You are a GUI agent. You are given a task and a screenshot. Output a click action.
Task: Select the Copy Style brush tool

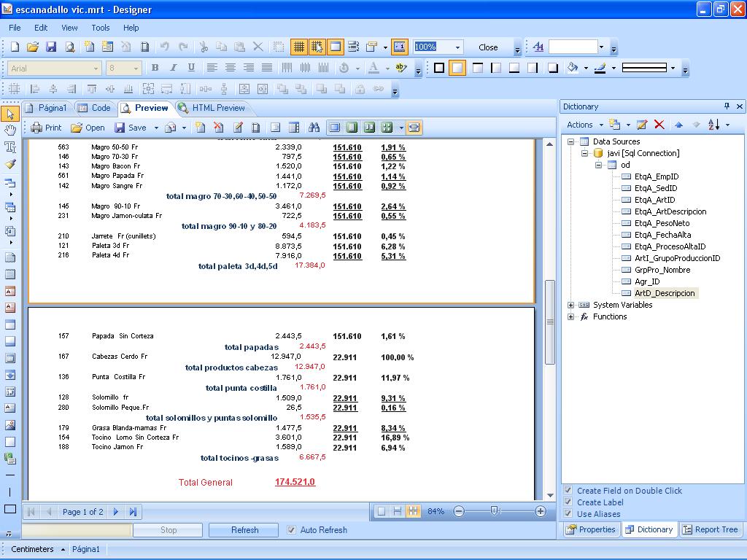[10, 164]
